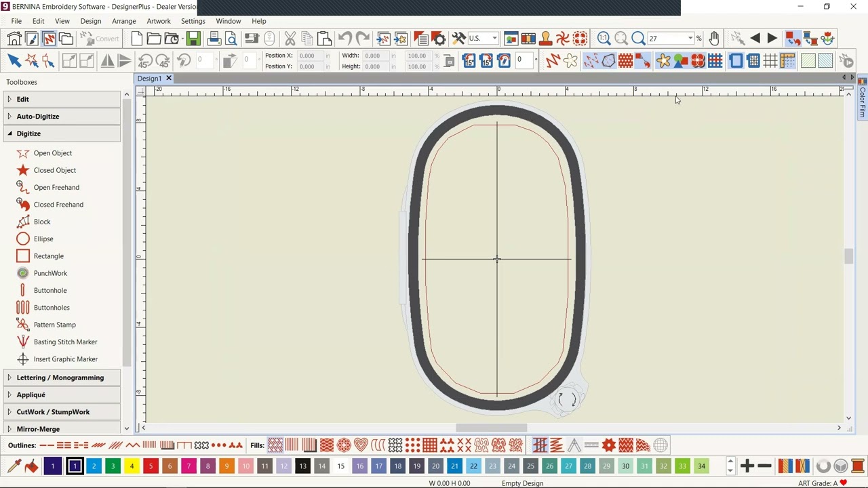
Task: Rotate 45 degrees counter-clockwise
Action: tap(145, 61)
